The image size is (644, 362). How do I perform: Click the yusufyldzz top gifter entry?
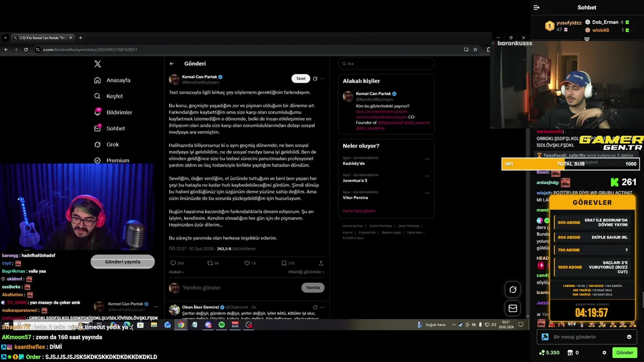coord(563,26)
